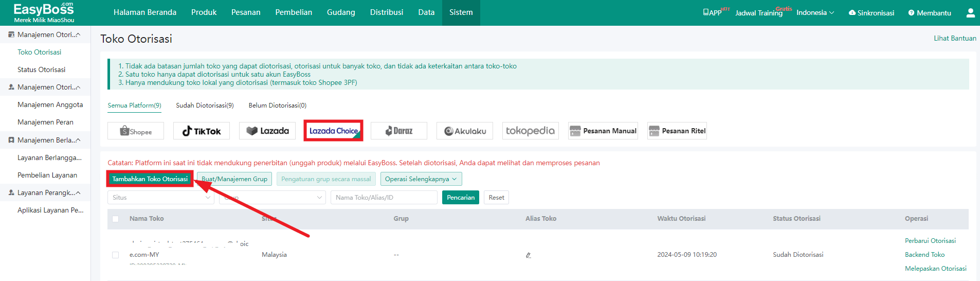The image size is (980, 281).
Task: Click Buat/Manajemen Grup button
Action: tap(234, 179)
